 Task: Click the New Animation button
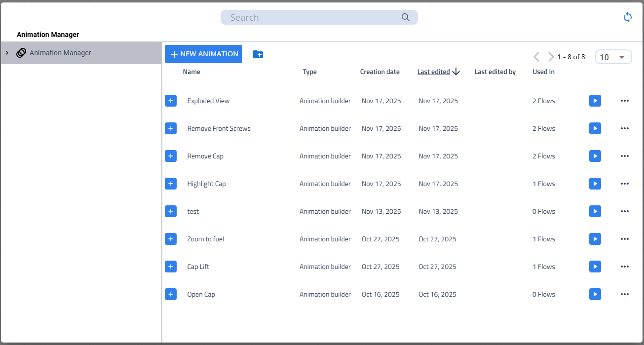[203, 54]
